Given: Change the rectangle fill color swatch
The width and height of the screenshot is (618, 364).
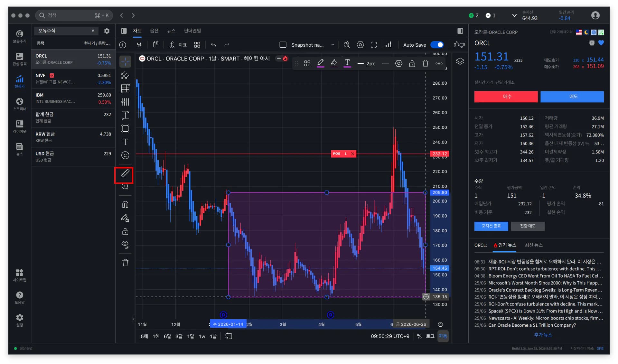Looking at the screenshot, I should pos(334,63).
